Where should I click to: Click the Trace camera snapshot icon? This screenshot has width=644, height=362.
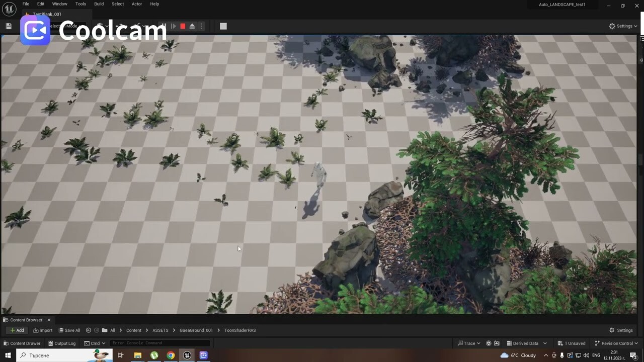[x=497, y=343]
